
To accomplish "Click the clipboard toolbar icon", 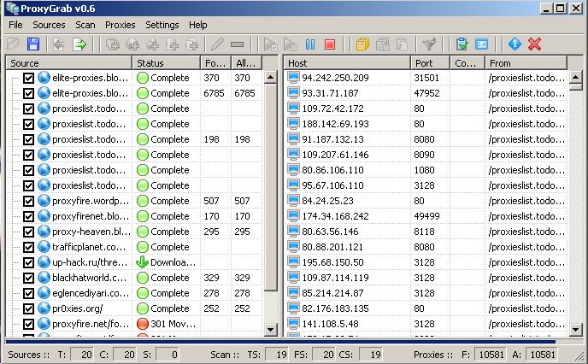I will (462, 44).
